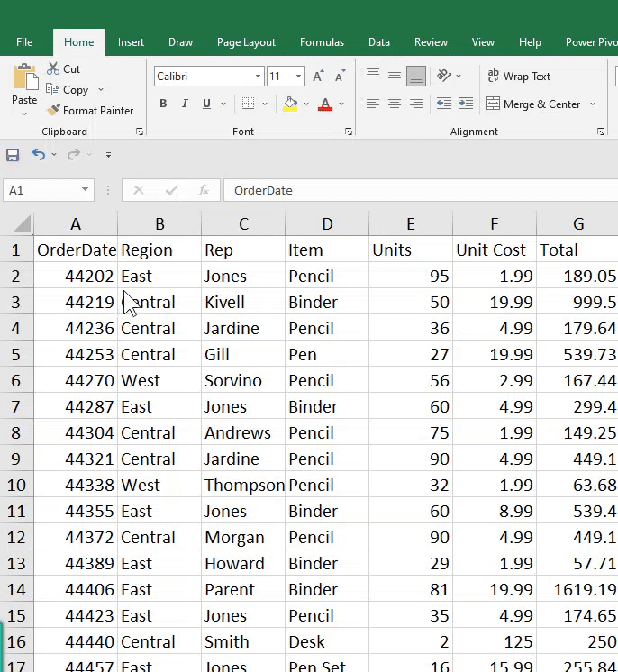The image size is (618, 672).
Task: Toggle Italic formatting
Action: 185,104
